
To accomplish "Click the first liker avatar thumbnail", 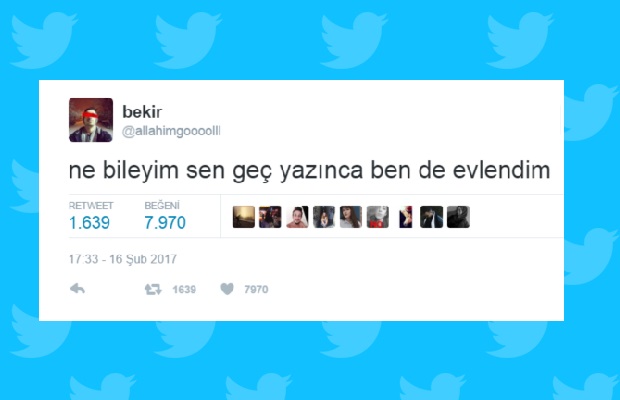I will click(x=244, y=217).
